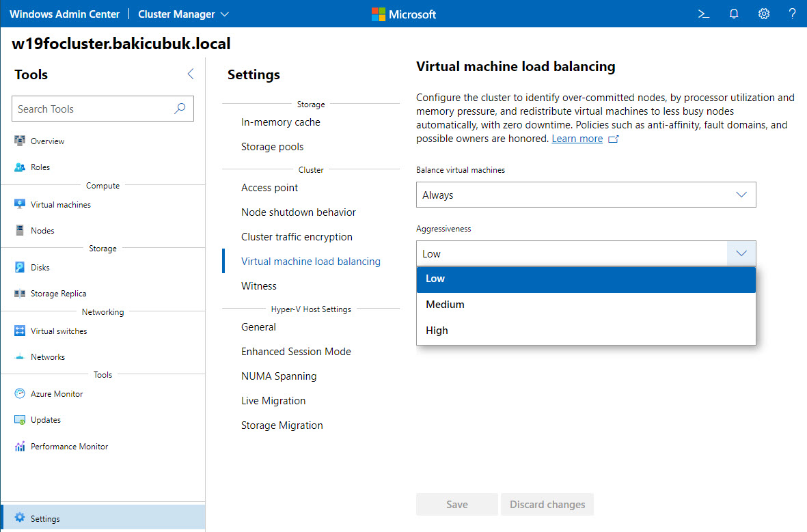Click the Microsoft logo
This screenshot has height=532, width=807.
click(403, 14)
